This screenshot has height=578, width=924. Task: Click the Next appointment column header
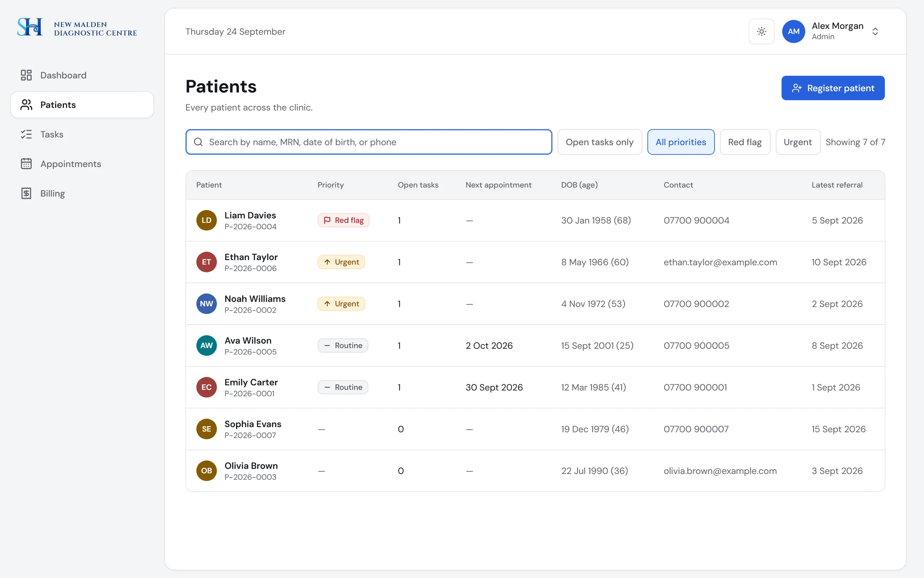coord(499,185)
